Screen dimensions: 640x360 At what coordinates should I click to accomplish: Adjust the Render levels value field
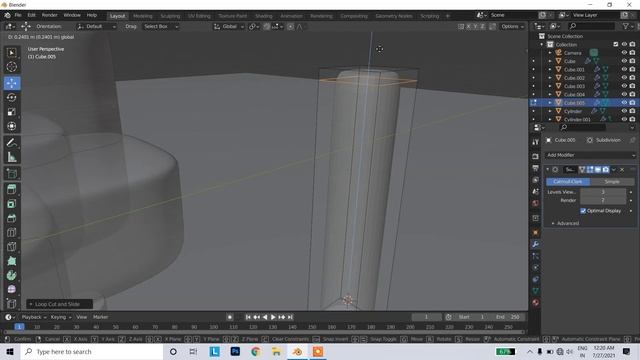point(603,200)
